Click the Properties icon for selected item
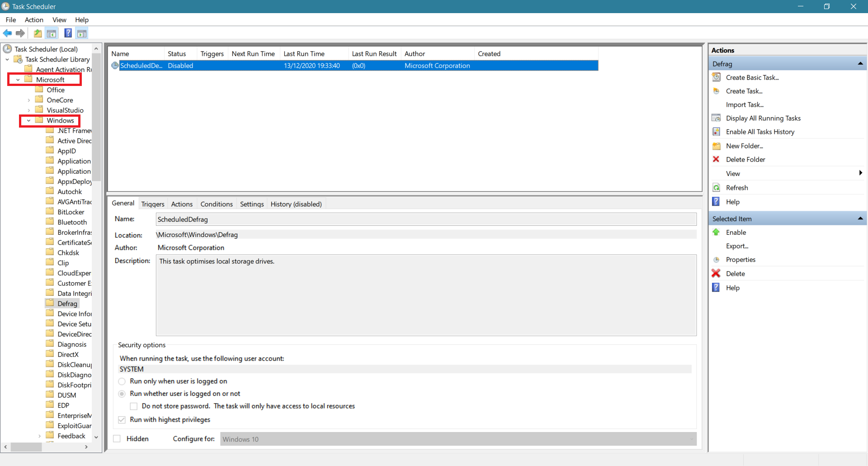868x466 pixels. point(717,260)
